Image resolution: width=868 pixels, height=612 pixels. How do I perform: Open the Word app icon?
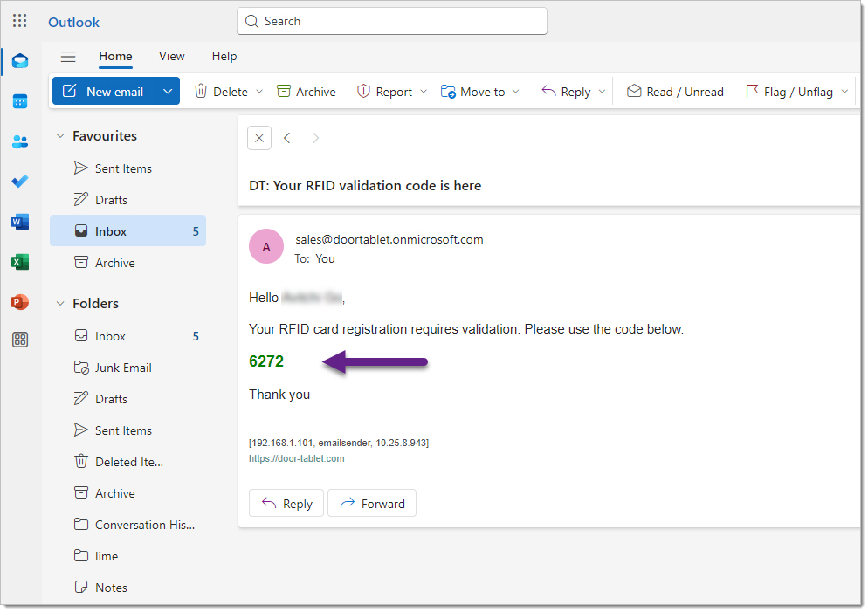click(x=20, y=222)
